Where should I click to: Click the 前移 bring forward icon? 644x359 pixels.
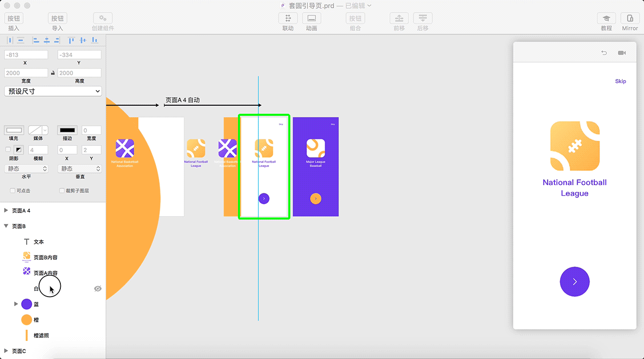(x=399, y=19)
